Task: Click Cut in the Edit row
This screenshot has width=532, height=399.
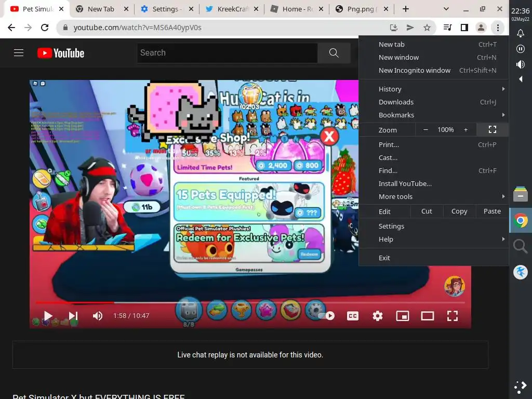Action: tap(427, 211)
